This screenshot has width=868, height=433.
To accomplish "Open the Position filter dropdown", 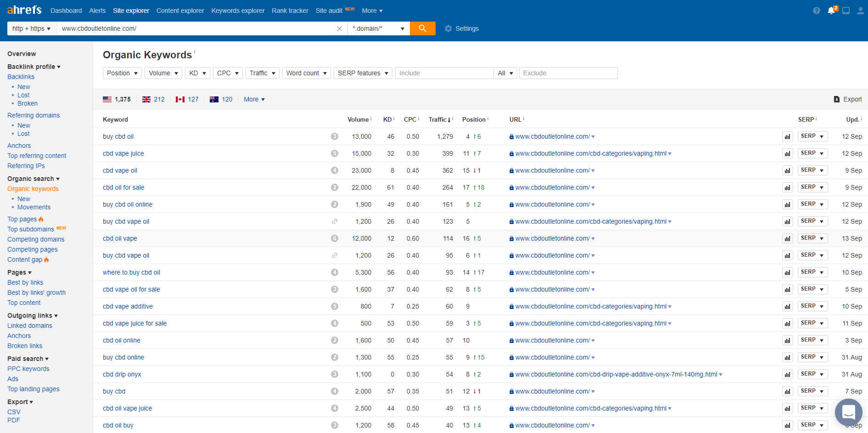I will coord(122,73).
